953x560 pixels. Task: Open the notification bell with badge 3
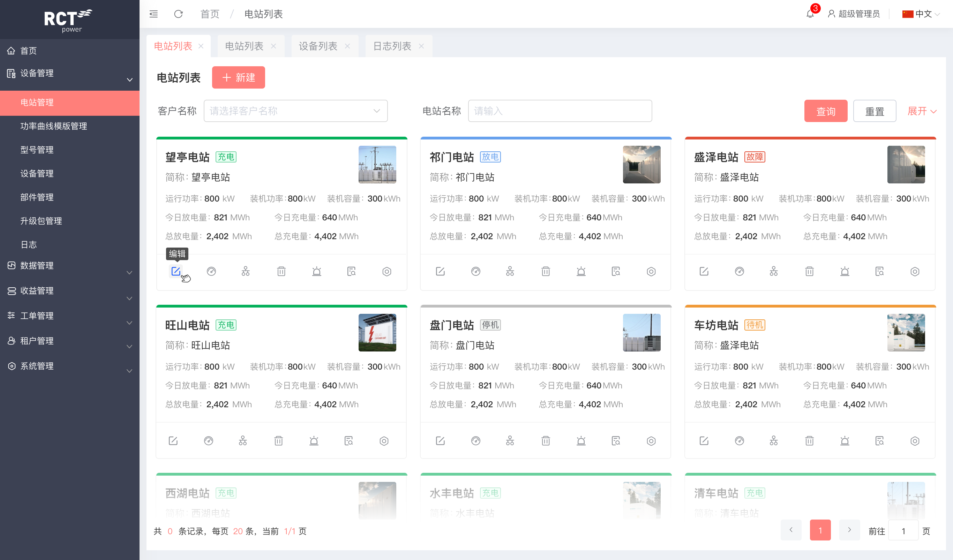tap(810, 14)
